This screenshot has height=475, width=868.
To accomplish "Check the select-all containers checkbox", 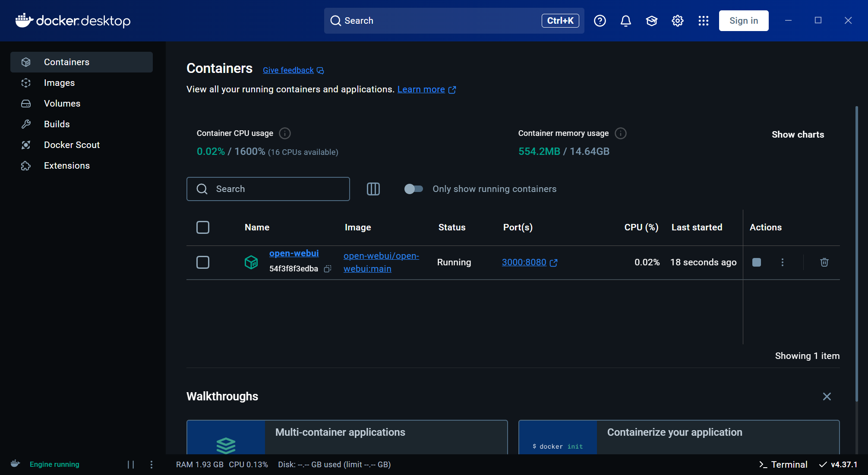I will pos(203,227).
